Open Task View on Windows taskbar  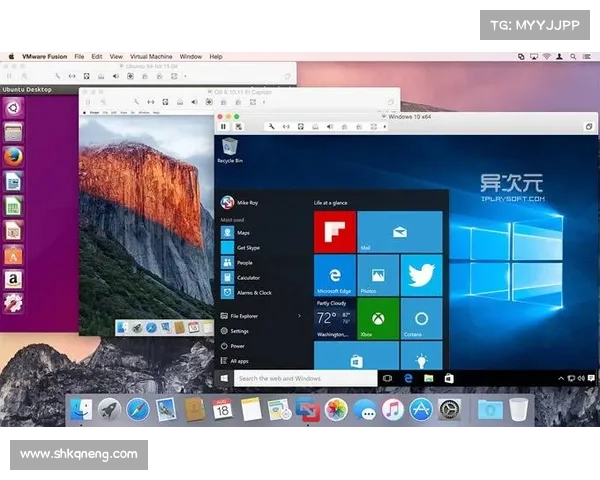point(387,378)
